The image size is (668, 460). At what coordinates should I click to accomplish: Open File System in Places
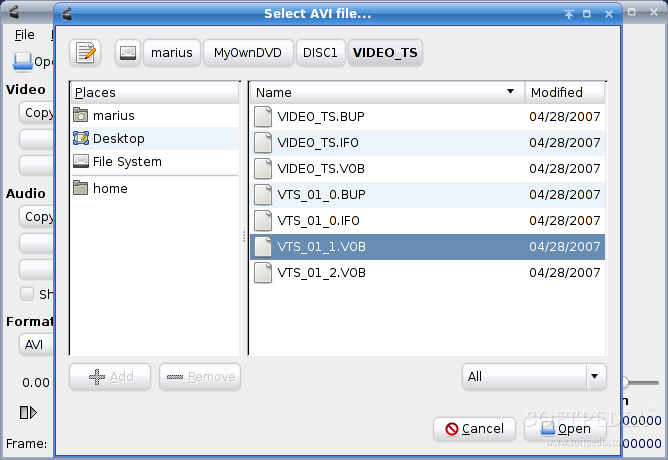(127, 162)
